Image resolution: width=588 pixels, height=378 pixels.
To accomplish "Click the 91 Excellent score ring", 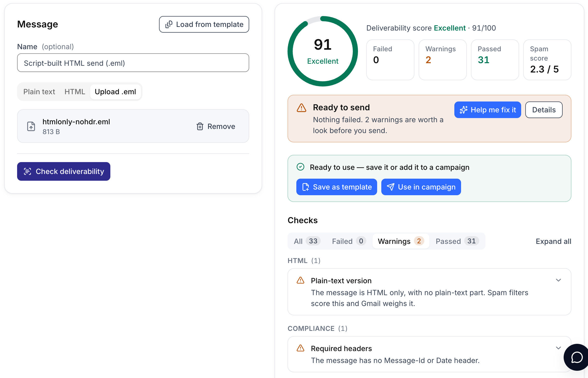I will tap(323, 51).
